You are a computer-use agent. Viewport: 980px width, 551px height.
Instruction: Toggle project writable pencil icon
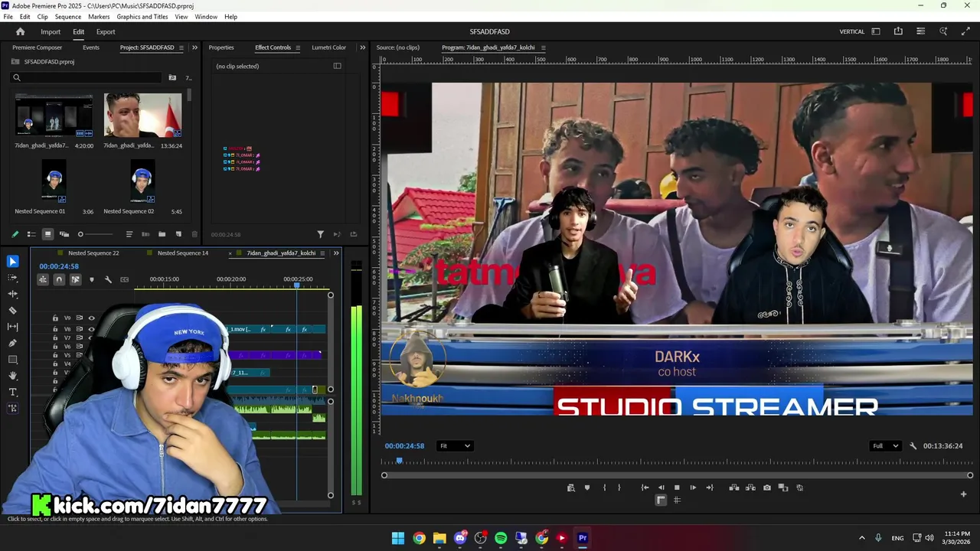[15, 234]
